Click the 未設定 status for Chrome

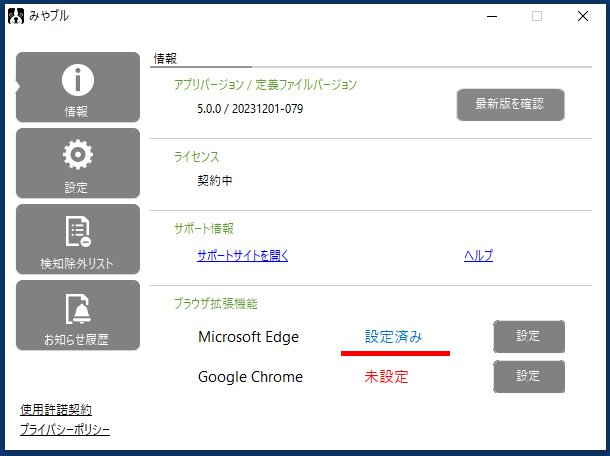point(386,377)
